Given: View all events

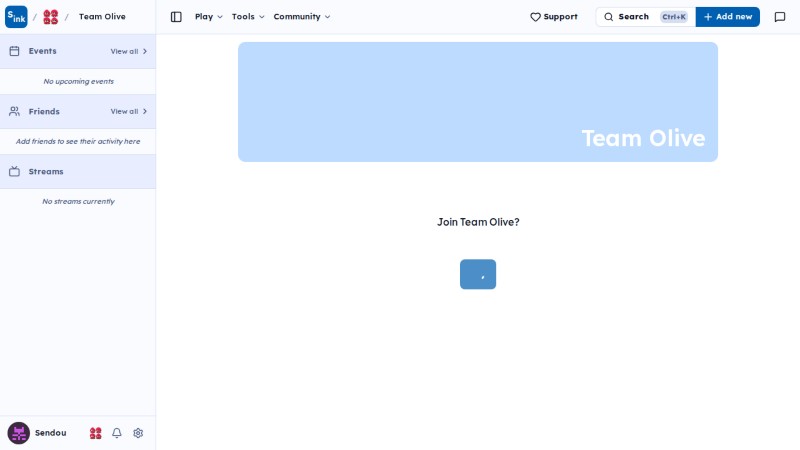Looking at the screenshot, I should coord(129,51).
